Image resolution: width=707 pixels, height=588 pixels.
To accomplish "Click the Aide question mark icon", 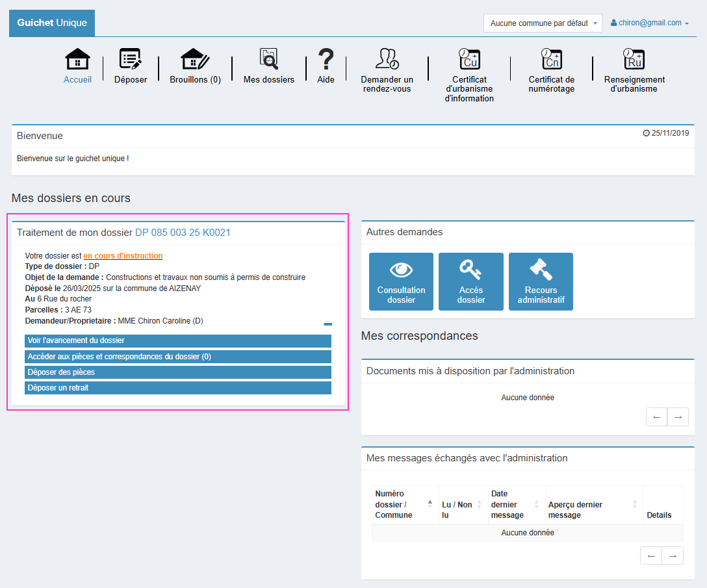I will (326, 59).
